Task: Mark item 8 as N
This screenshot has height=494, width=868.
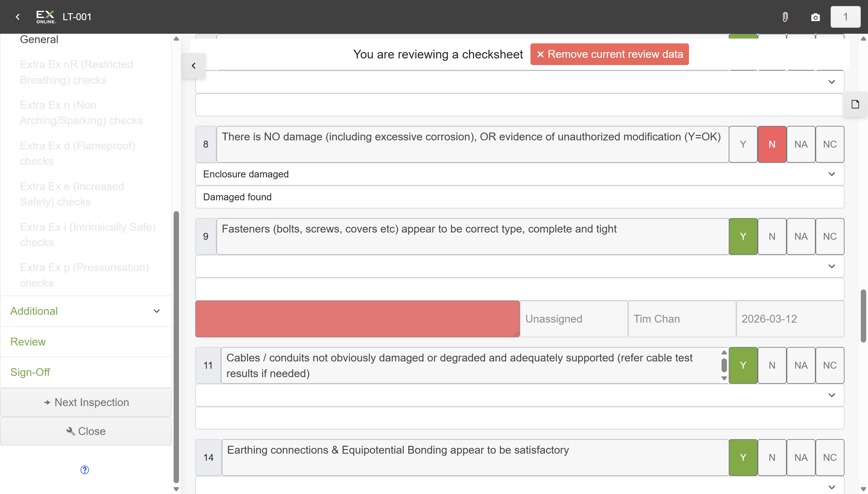Action: 772,144
